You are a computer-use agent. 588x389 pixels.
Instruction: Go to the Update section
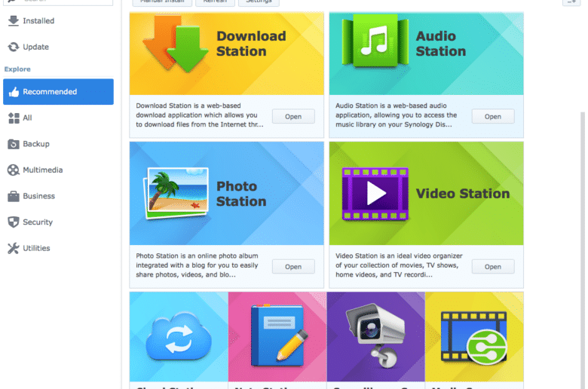tap(58, 47)
